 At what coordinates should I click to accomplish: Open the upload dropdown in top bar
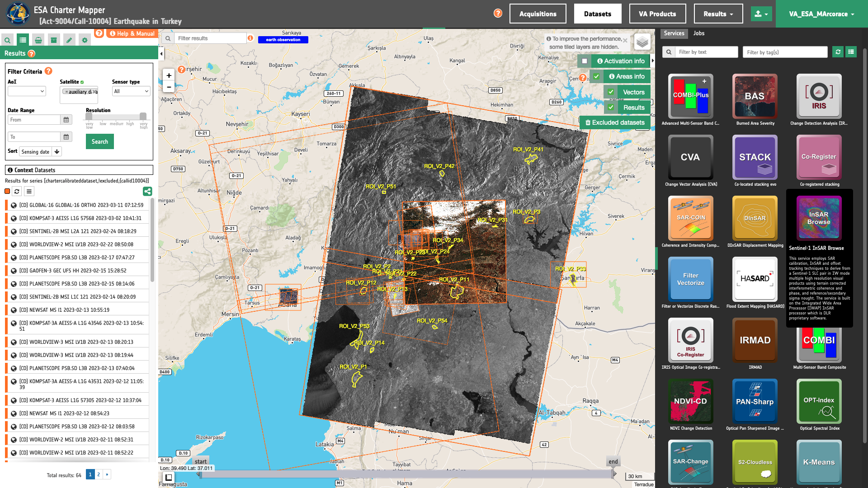coord(761,14)
